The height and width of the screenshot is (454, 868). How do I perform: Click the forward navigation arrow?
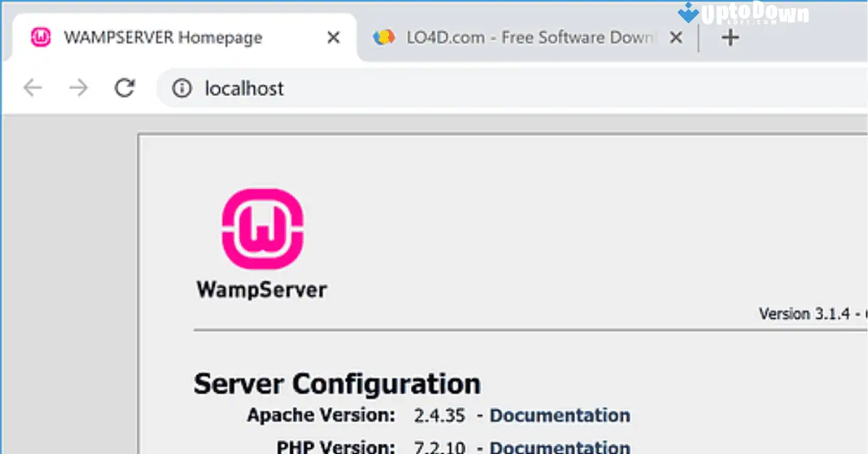coord(78,87)
